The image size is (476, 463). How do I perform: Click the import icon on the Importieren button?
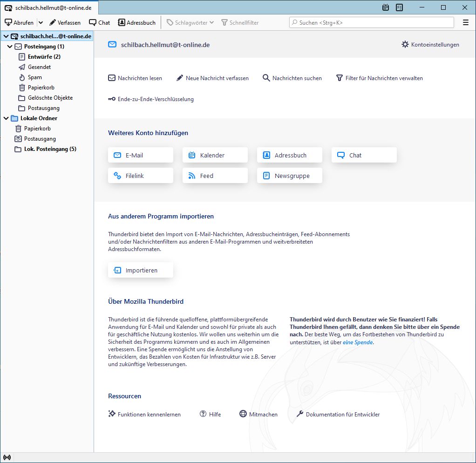coord(117,270)
